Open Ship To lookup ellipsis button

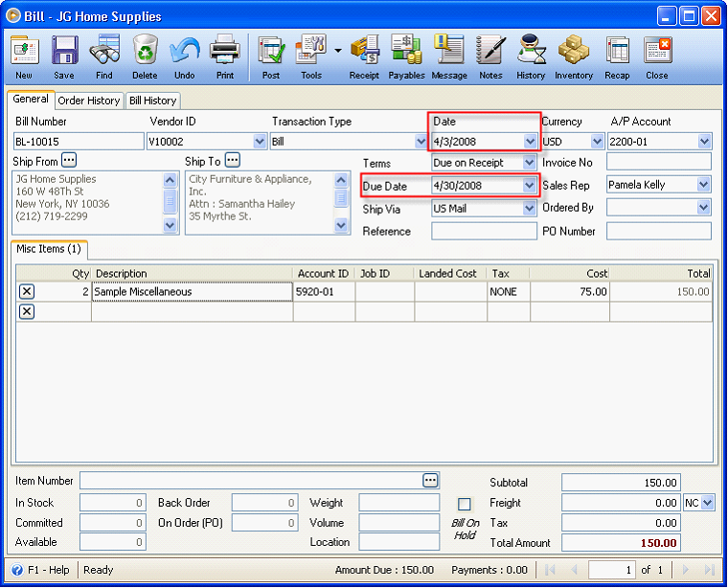click(232, 161)
